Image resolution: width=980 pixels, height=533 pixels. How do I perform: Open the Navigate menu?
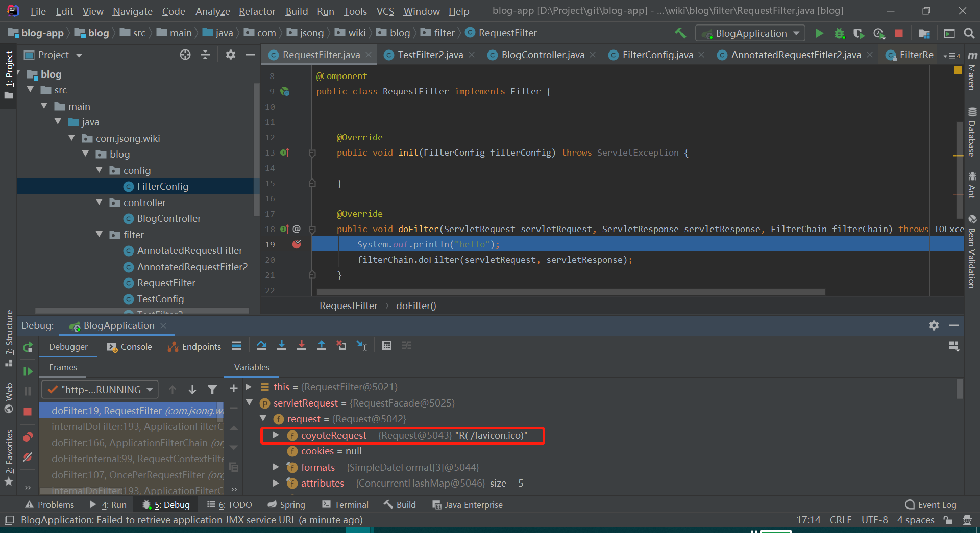tap(133, 11)
